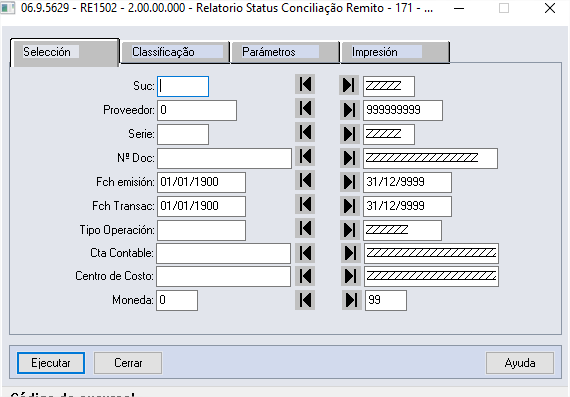Click the first-value icon for Nº Doc
The width and height of the screenshot is (570, 397).
tap(305, 157)
